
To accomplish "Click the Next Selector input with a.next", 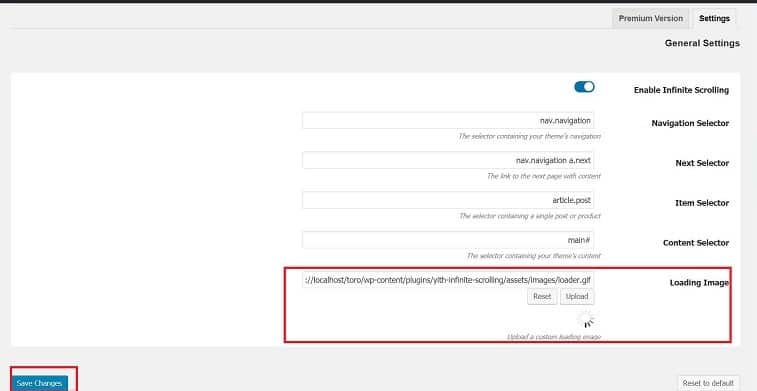I will coord(448,160).
